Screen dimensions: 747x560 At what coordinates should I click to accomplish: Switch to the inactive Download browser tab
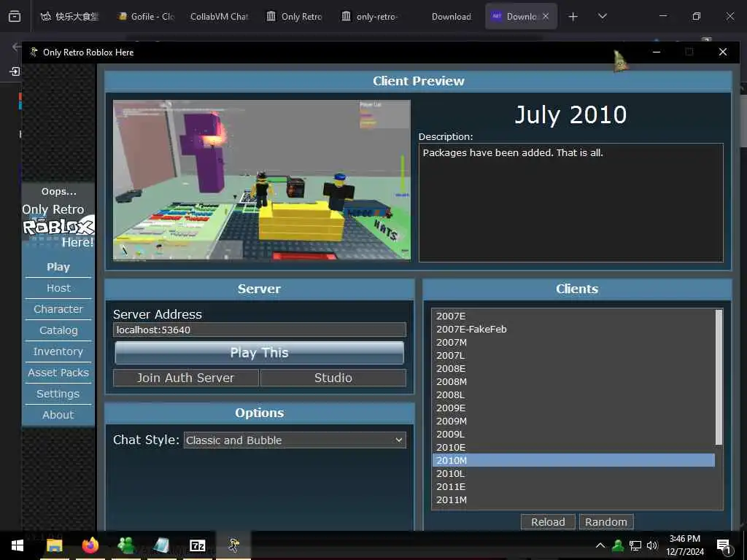coord(451,16)
